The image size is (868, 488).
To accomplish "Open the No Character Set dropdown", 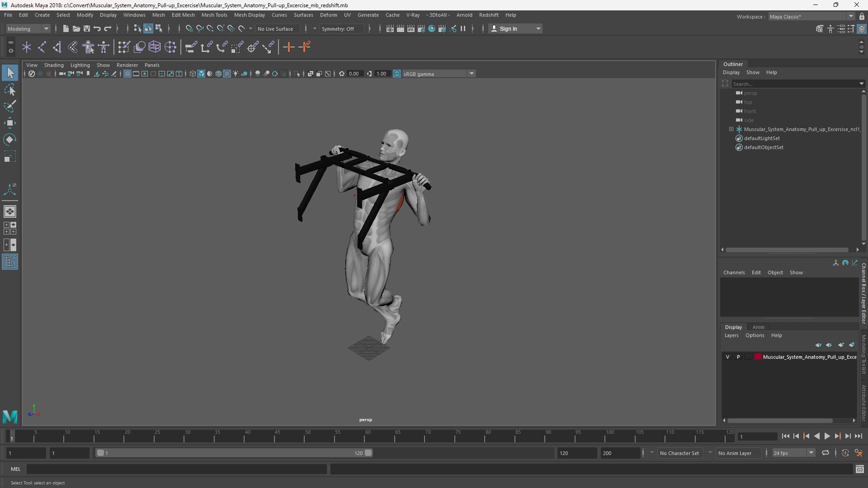I will (679, 453).
